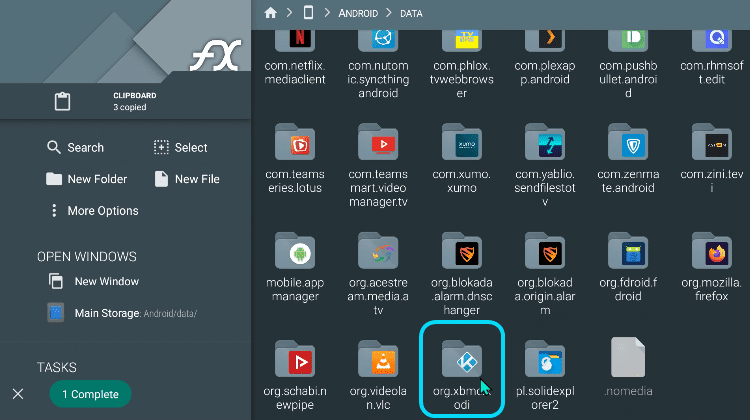The image size is (750, 420).
Task: Navigate to ANDROID in breadcrumb
Action: click(x=358, y=13)
